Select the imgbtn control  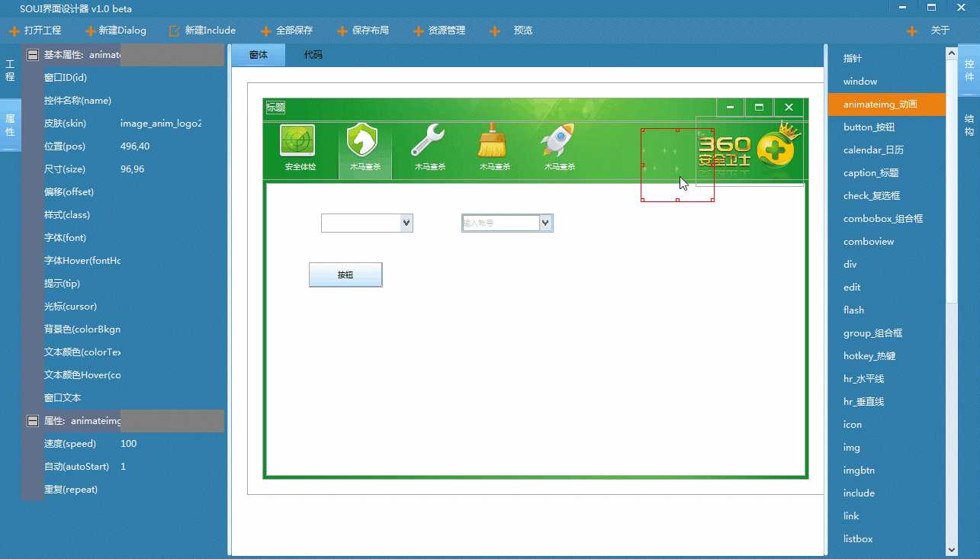(x=886, y=471)
